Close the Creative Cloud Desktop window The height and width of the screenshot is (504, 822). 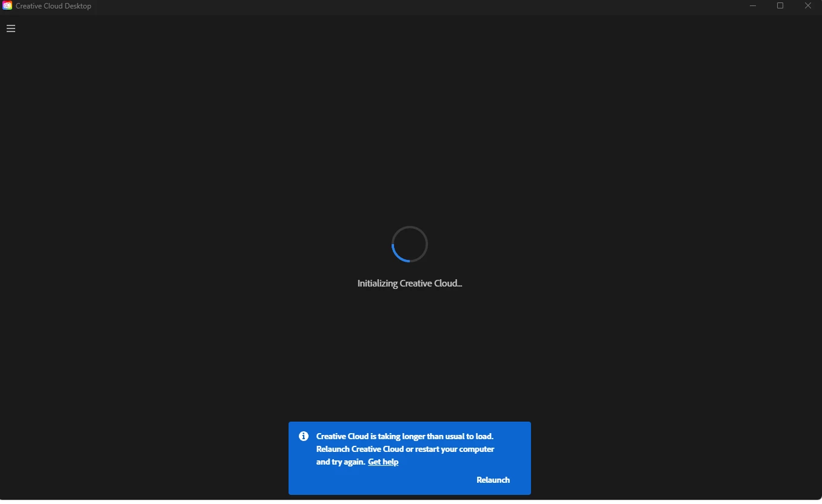(808, 6)
